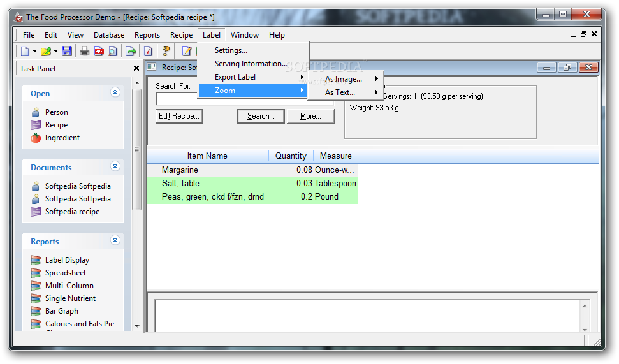Click the Edit Recipe... button
Viewport: 619px width, 364px height.
(179, 116)
